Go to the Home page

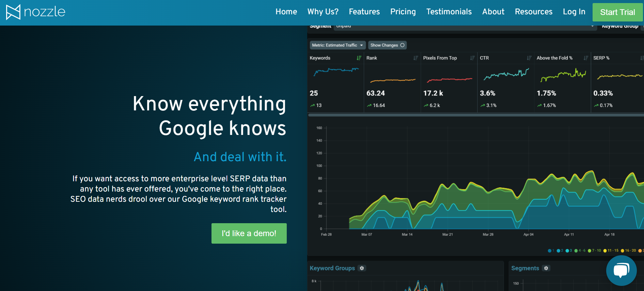(286, 12)
